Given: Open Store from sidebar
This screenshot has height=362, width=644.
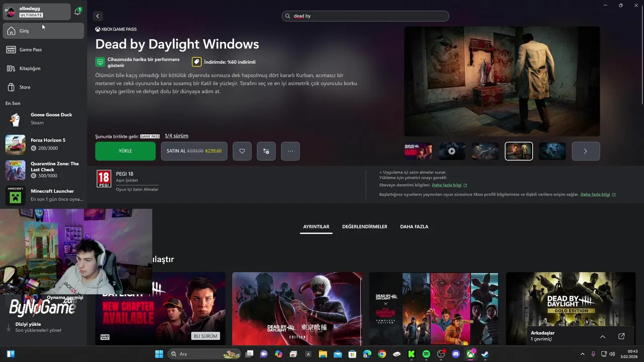Looking at the screenshot, I should point(43,87).
